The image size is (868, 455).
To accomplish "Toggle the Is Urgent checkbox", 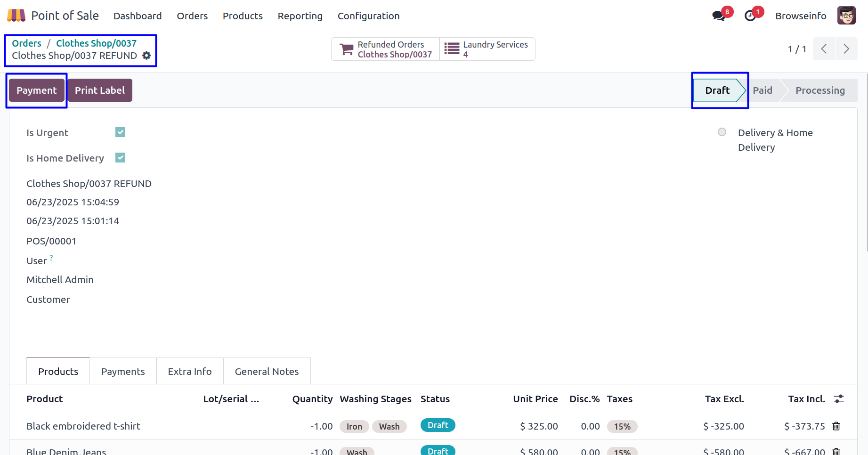I will (121, 132).
